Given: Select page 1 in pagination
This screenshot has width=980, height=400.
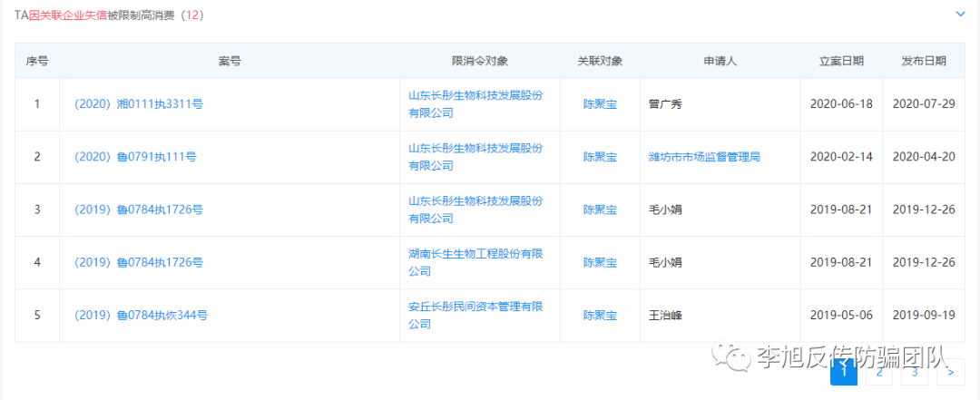Looking at the screenshot, I should (x=843, y=371).
